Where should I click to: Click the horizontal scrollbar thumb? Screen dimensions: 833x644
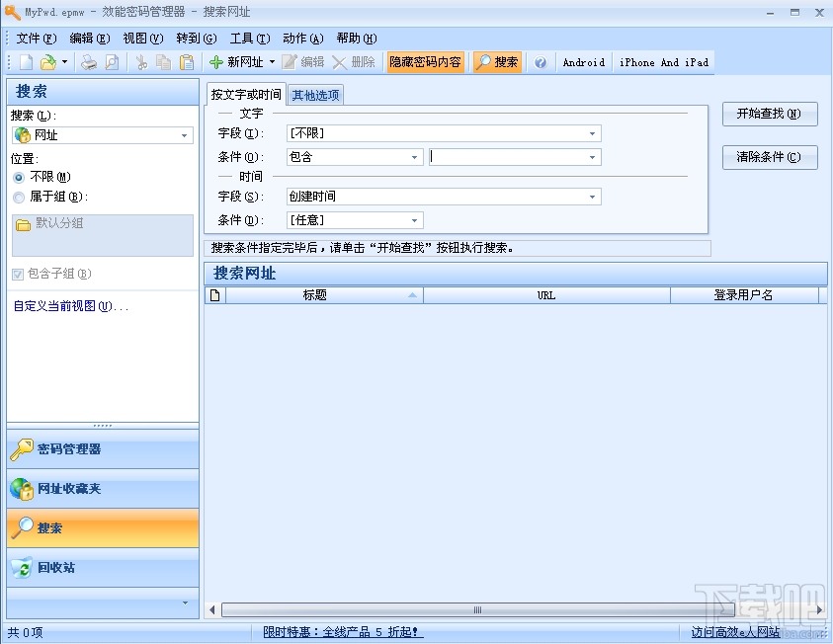coord(477,610)
